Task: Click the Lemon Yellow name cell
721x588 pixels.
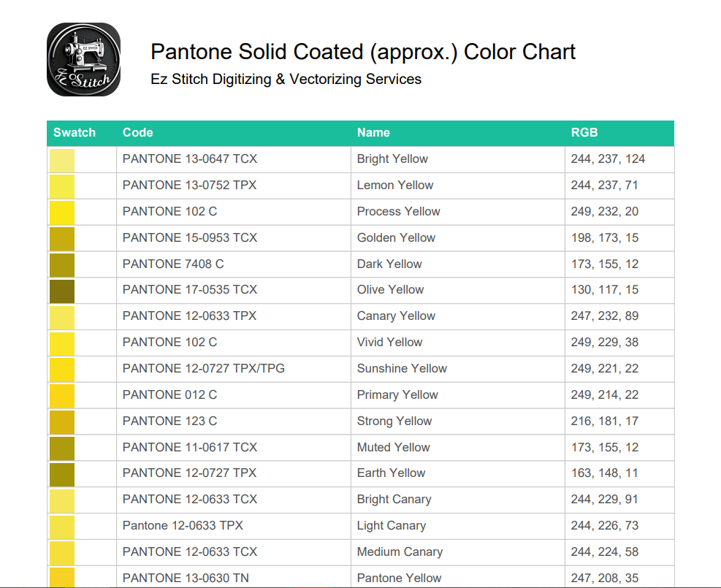Action: [x=395, y=185]
